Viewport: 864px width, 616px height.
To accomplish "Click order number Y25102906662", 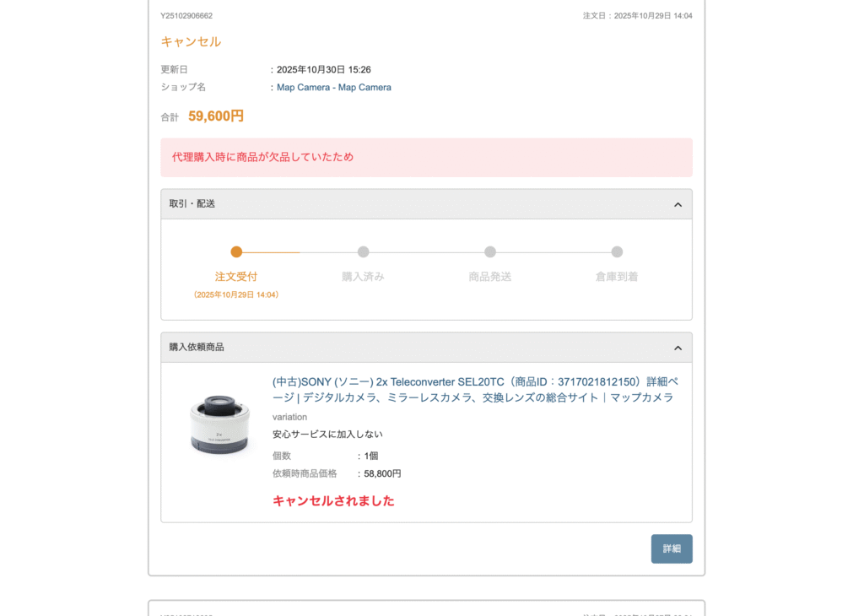I will (x=186, y=16).
